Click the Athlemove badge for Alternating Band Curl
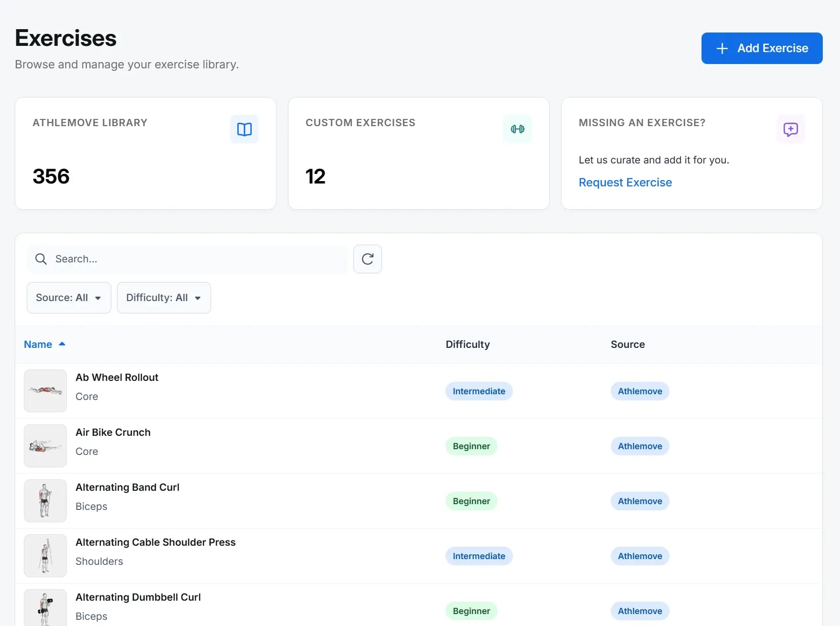840x626 pixels. [x=639, y=501]
